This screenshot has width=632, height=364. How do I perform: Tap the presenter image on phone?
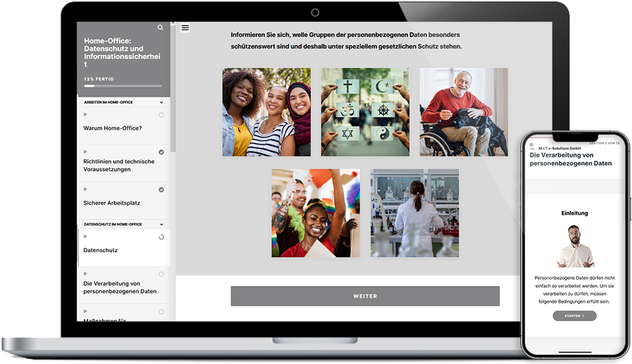point(575,246)
